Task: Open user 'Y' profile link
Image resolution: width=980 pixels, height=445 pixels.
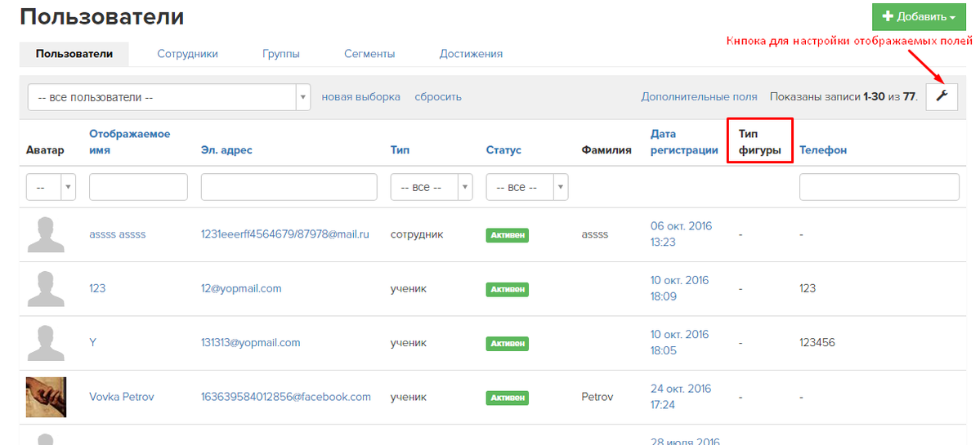Action: [x=93, y=343]
